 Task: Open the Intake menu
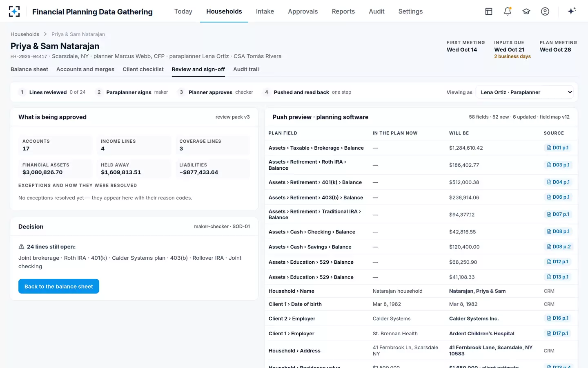click(265, 11)
